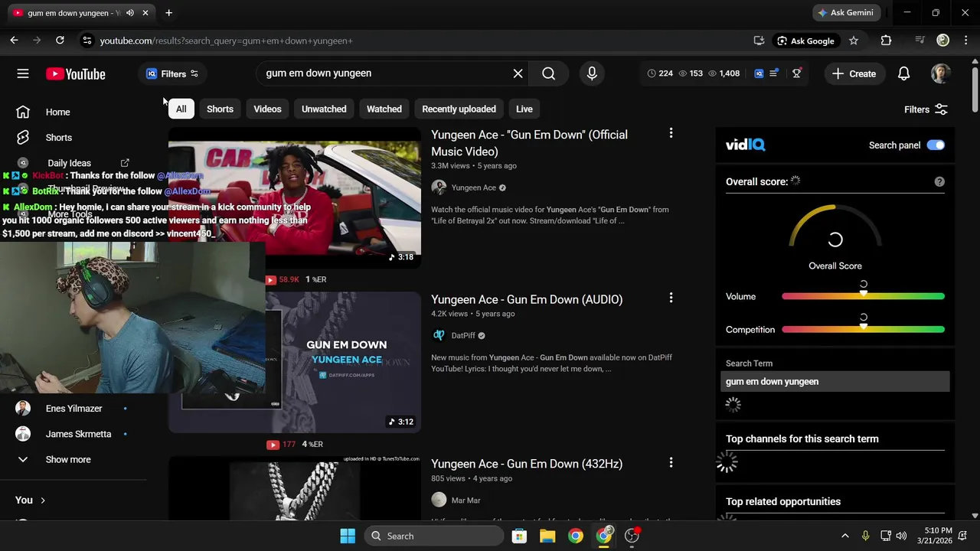Viewport: 980px width, 551px height.
Task: Open the DatPiff channel link
Action: pos(463,335)
